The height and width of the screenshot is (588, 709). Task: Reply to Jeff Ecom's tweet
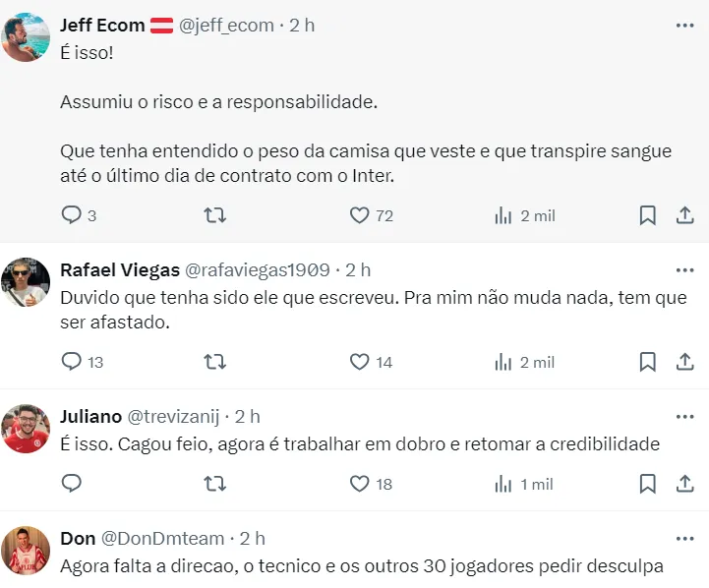72,215
